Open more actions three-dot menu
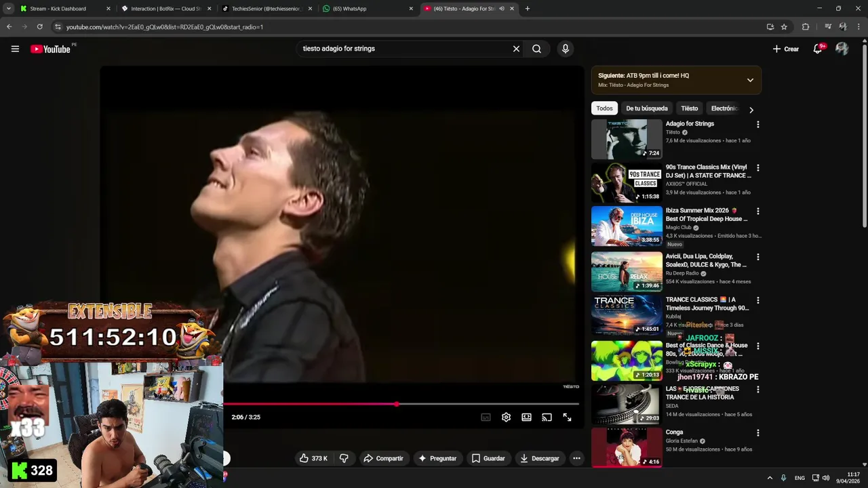The image size is (868, 488). tap(576, 458)
